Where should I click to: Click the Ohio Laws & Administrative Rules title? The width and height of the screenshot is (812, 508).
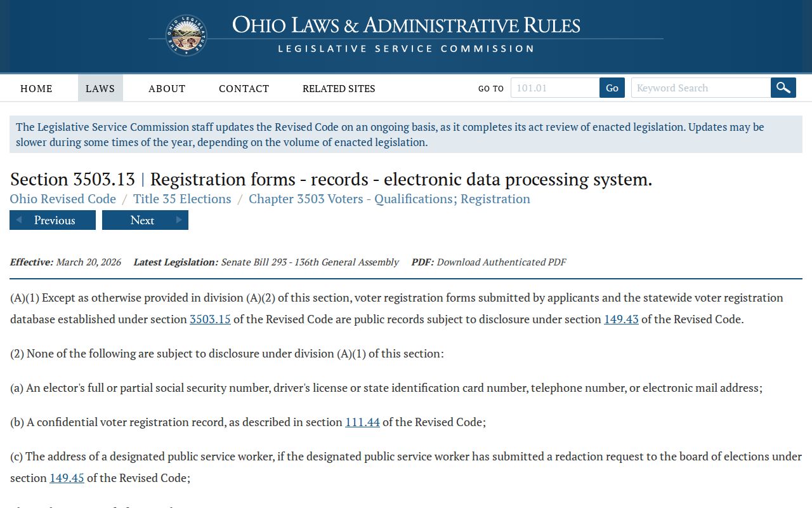(406, 25)
